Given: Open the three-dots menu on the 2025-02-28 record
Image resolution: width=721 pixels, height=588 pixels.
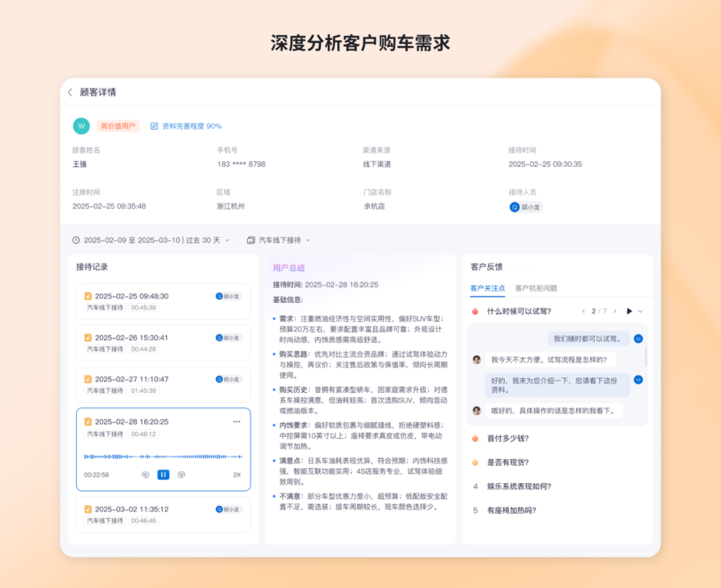Looking at the screenshot, I should [237, 422].
